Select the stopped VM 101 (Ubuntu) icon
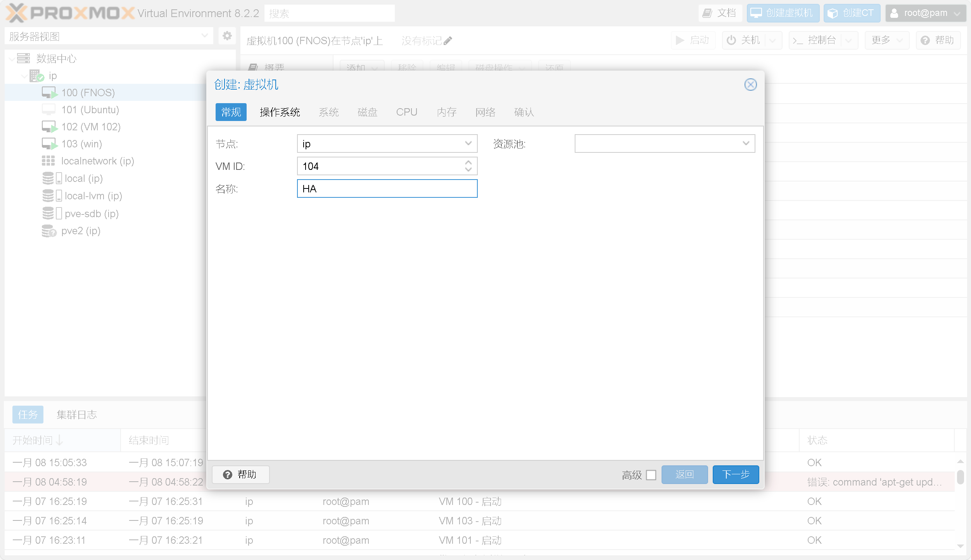 point(48,110)
